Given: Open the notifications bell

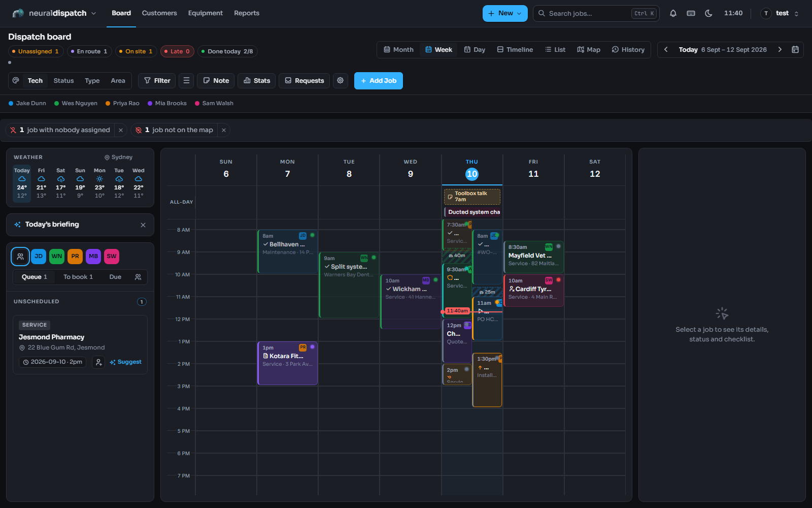Looking at the screenshot, I should 673,13.
